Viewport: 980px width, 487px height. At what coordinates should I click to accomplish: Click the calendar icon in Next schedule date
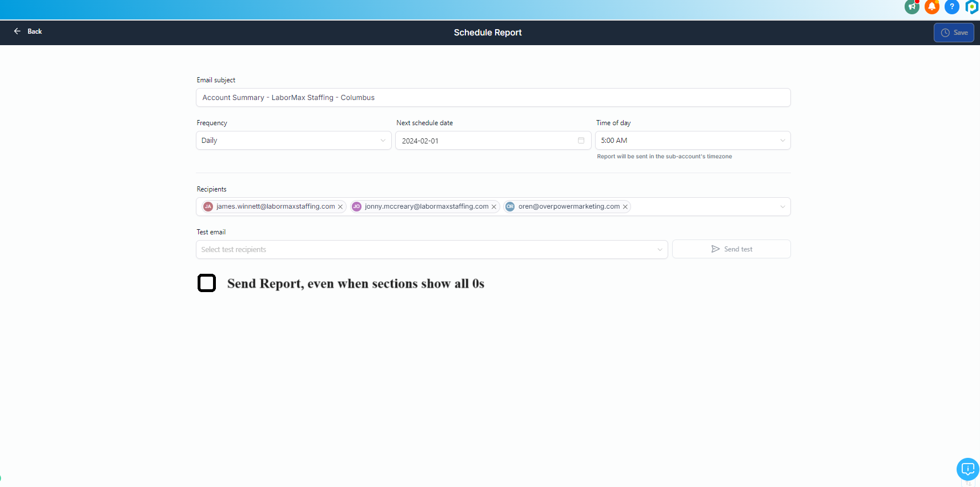click(581, 141)
